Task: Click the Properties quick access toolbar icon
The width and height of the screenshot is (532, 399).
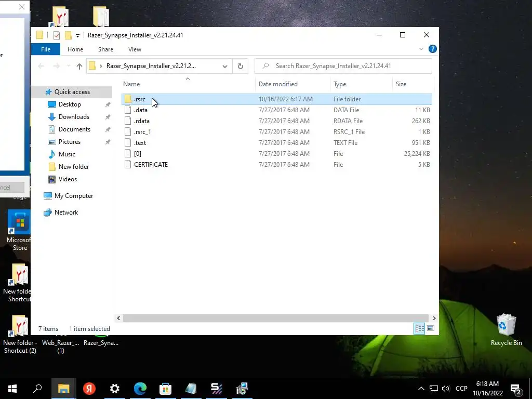Action: 57,35
